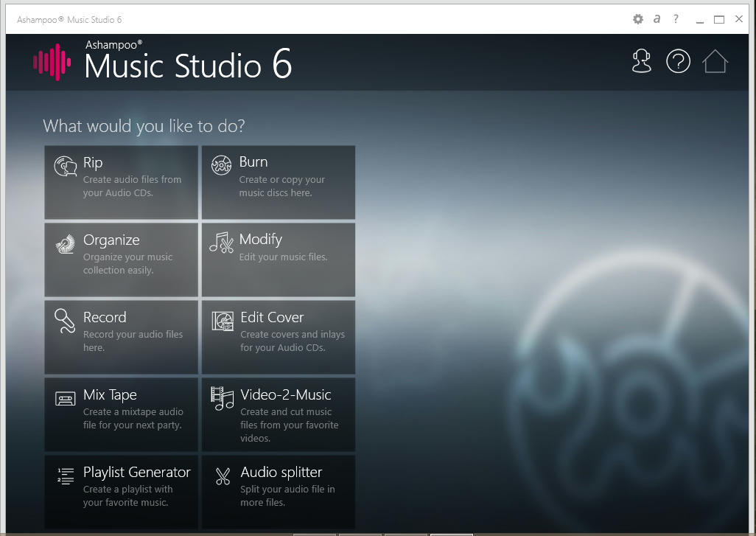This screenshot has width=756, height=536.
Task: Select the Audio splitter title
Action: [x=281, y=473]
